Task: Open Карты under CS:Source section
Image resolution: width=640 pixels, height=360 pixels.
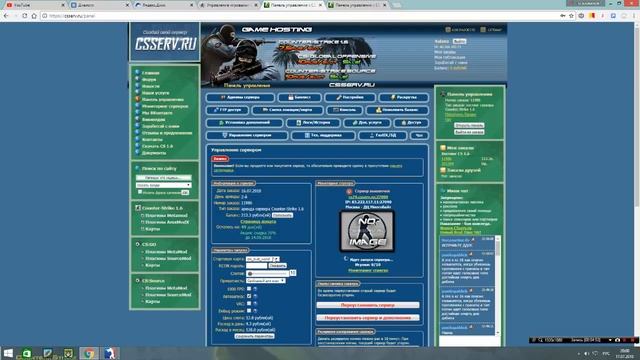Action: click(152, 302)
